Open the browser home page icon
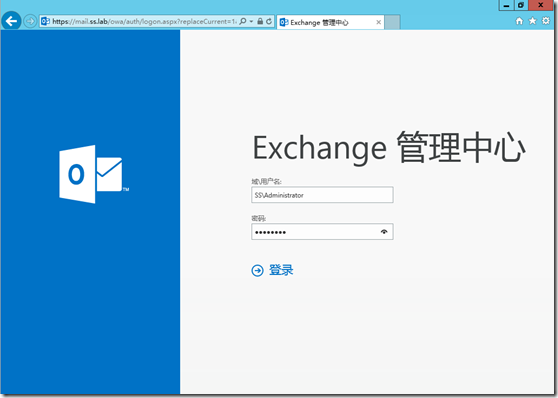This screenshot has width=558, height=398. [519, 21]
